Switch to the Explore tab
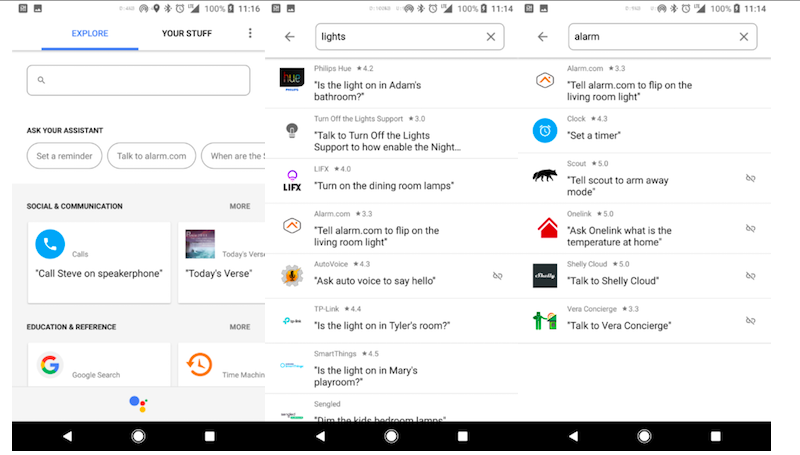 pyautogui.click(x=90, y=34)
